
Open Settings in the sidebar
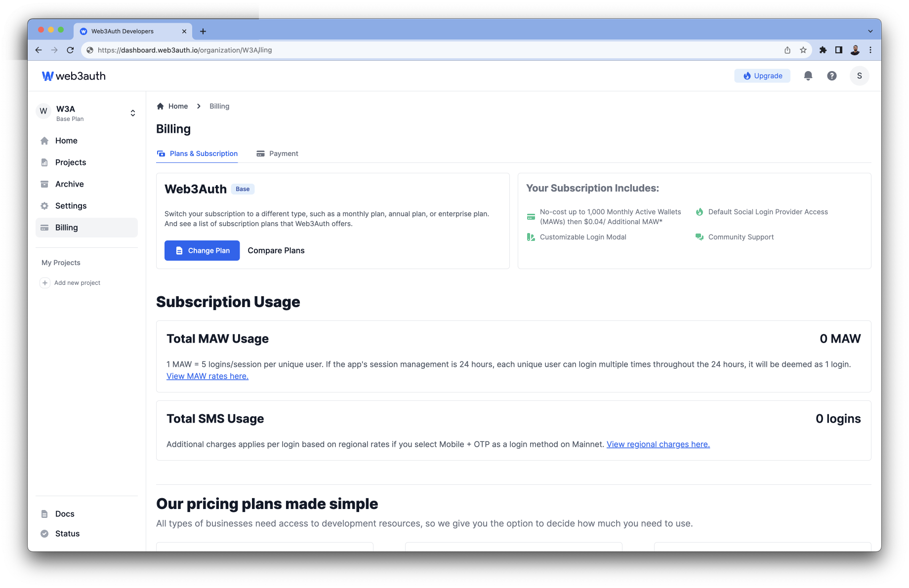86,206
